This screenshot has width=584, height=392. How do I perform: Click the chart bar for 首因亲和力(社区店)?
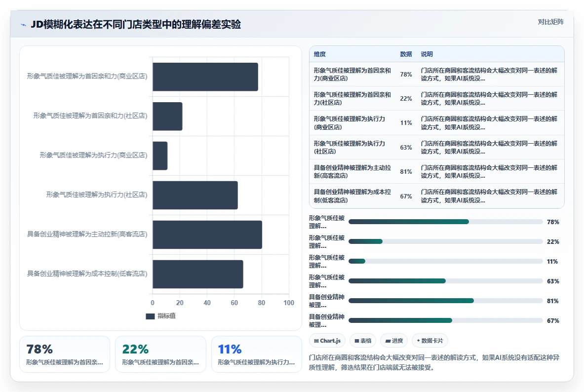pos(168,116)
